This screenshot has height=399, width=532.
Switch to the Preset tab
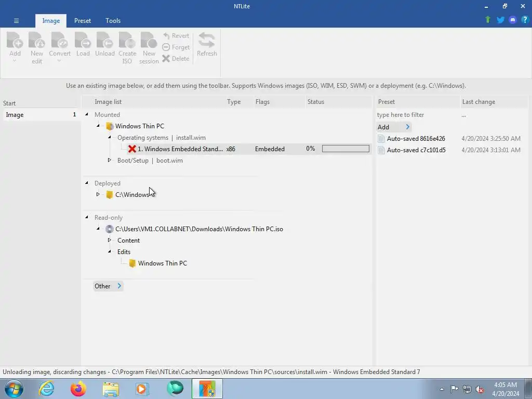pyautogui.click(x=83, y=21)
